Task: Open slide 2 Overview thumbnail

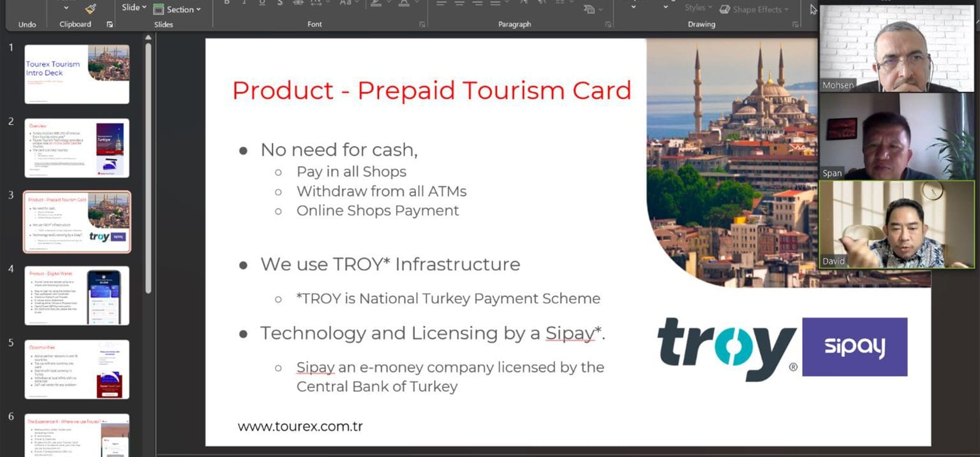Action: tap(77, 148)
